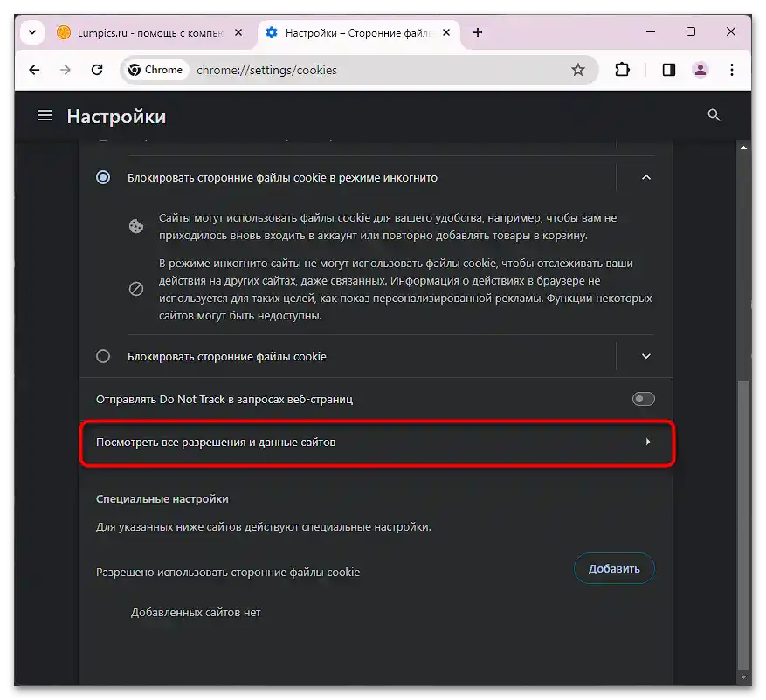Open Chrome's three-dot menu
Viewport: 766px width, 700px height.
(731, 70)
